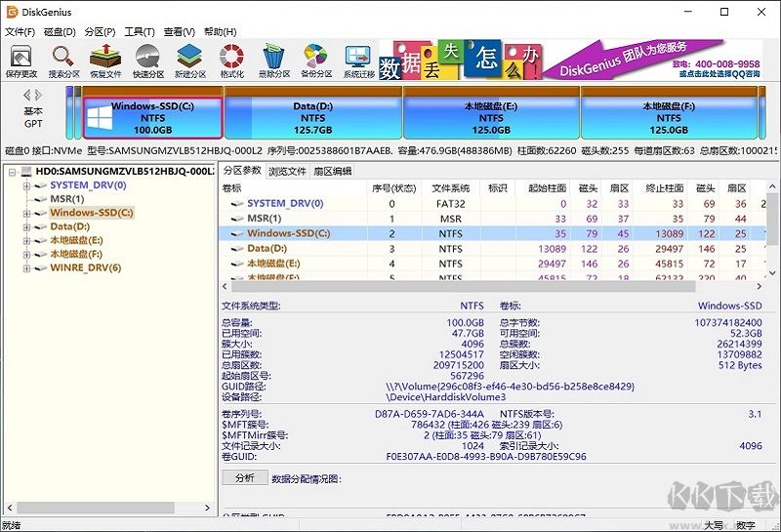The image size is (781, 532).
Task: Expand the 本地磁盘(E:) tree node
Action: point(26,240)
